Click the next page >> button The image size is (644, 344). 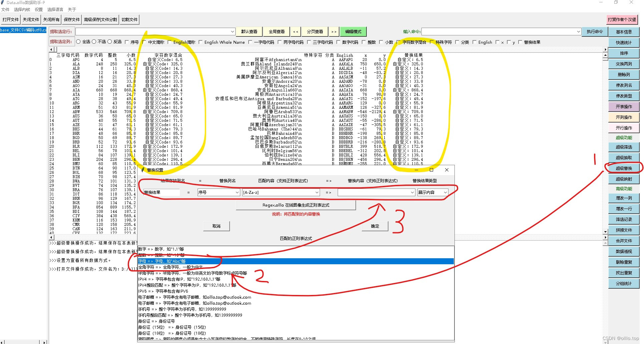pos(334,32)
